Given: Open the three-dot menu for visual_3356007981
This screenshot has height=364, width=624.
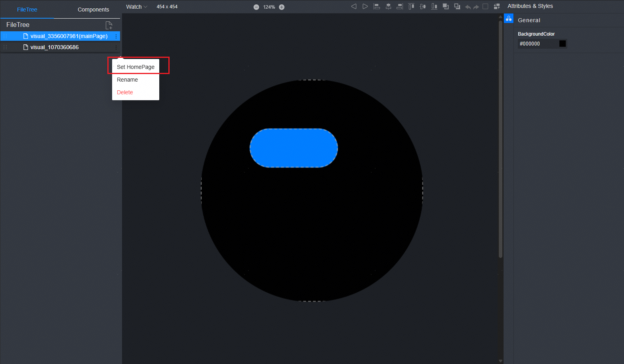Looking at the screenshot, I should (116, 36).
